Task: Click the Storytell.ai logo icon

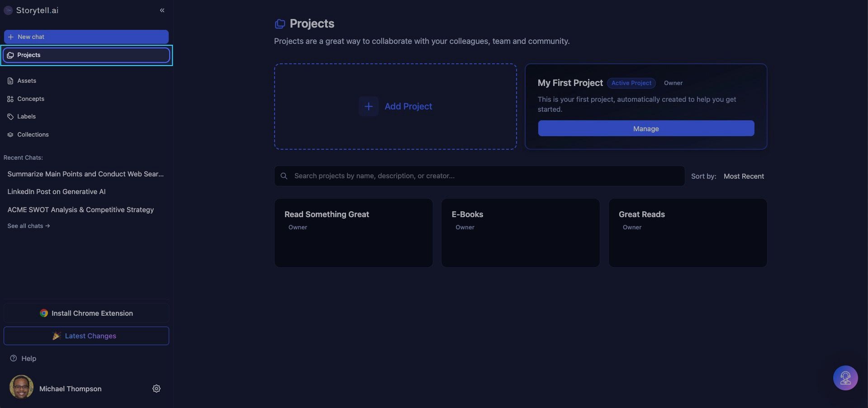Action: 8,10
